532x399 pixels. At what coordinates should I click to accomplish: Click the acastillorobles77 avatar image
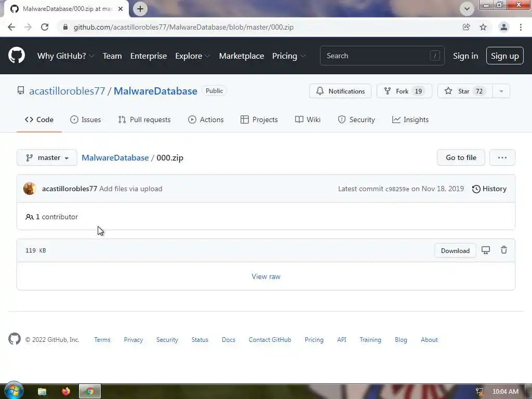(30, 189)
